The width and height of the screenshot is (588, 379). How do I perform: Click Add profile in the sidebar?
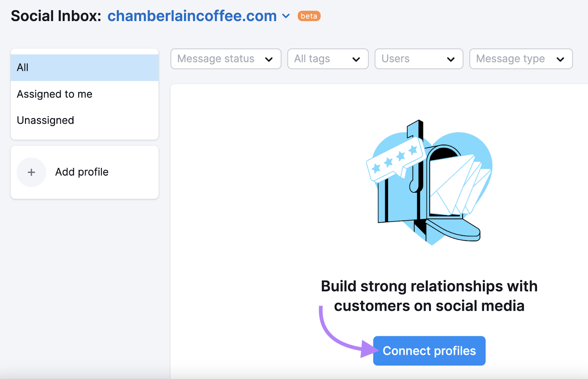click(x=82, y=172)
